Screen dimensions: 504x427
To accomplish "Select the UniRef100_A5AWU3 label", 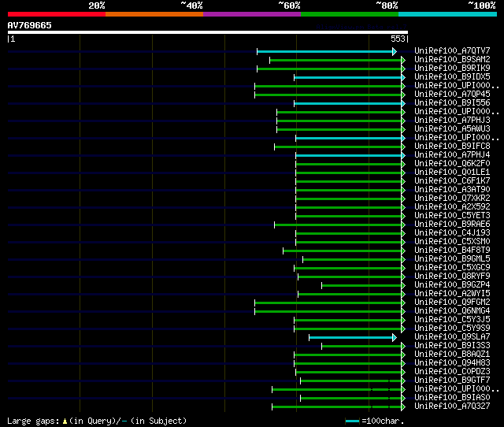I will [x=452, y=129].
